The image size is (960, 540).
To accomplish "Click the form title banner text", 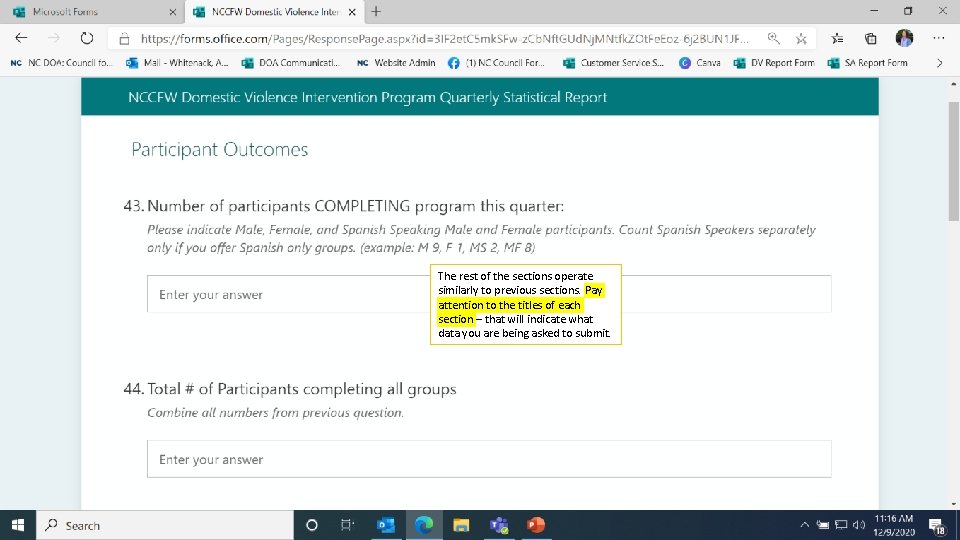I will coord(367,97).
